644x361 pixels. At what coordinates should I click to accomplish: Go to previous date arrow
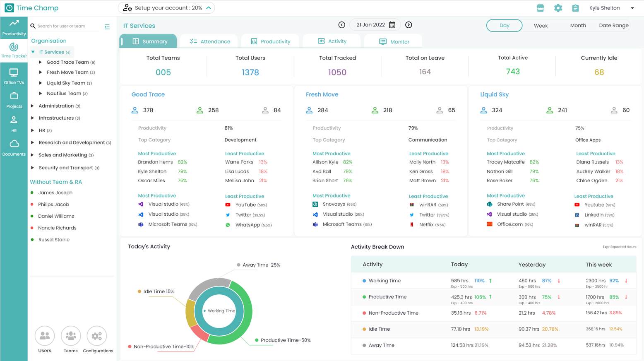click(342, 25)
